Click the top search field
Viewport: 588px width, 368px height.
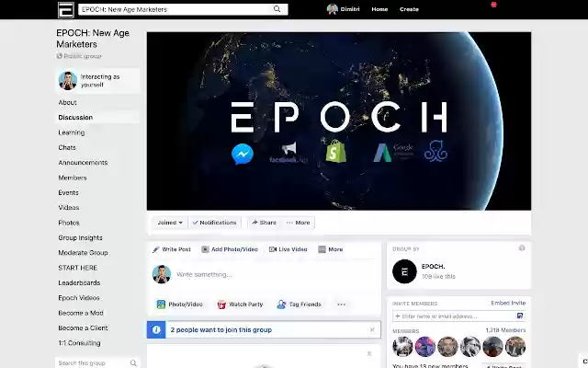(183, 9)
